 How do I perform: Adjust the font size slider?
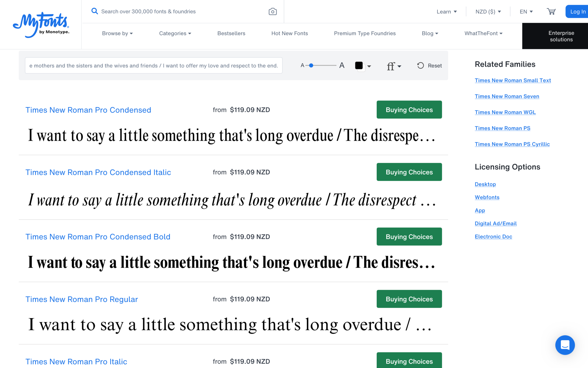pos(311,66)
